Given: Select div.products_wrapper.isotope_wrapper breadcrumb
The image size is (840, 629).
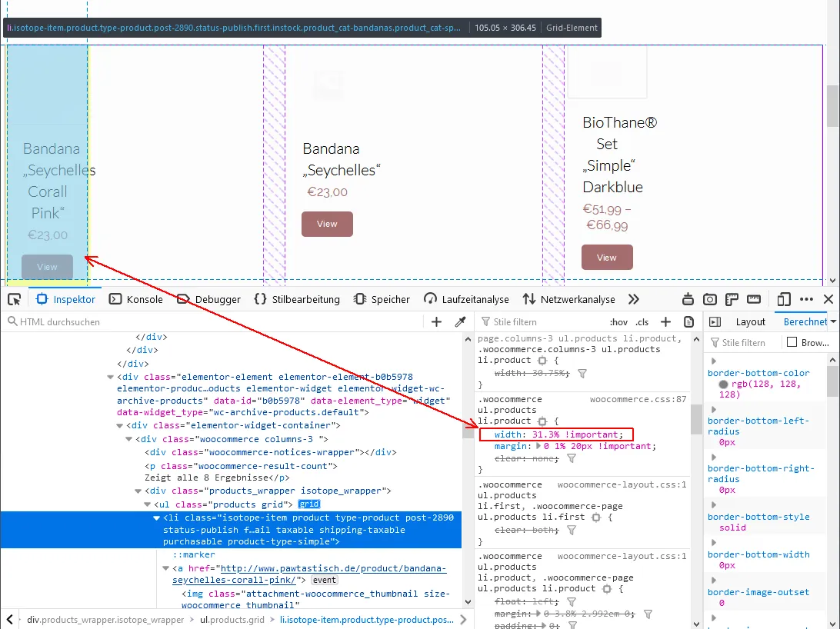Looking at the screenshot, I should click(x=105, y=620).
